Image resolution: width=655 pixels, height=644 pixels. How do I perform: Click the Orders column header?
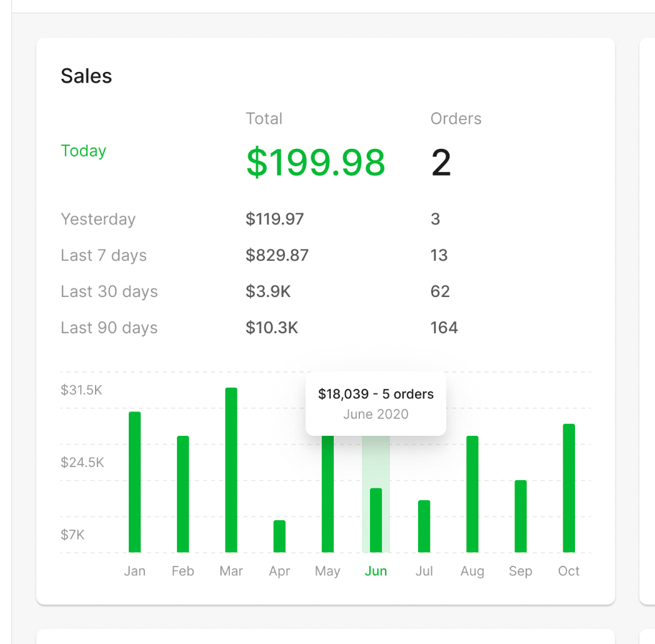click(x=456, y=119)
